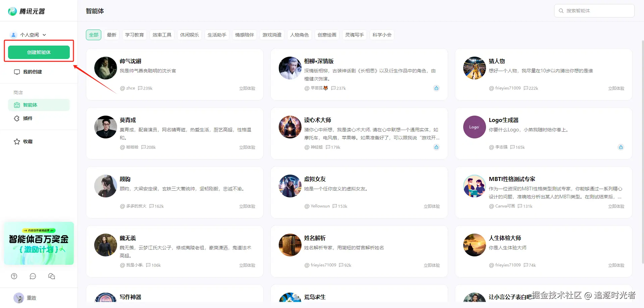
Task: Click 立即体验 on the MBTI性格测试专家 card
Action: pyautogui.click(x=616, y=206)
